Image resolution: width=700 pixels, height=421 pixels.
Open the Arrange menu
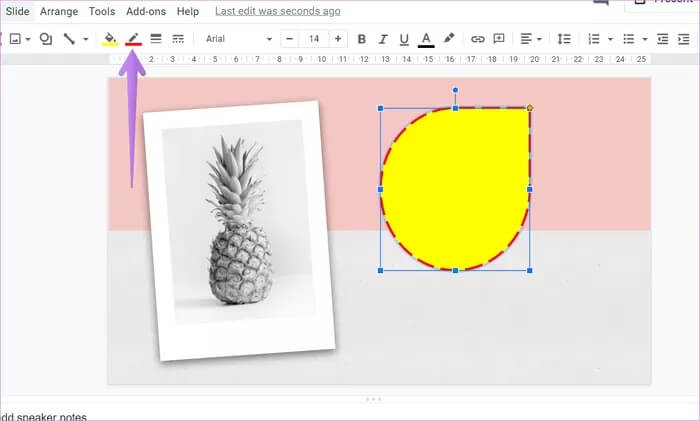click(x=58, y=11)
